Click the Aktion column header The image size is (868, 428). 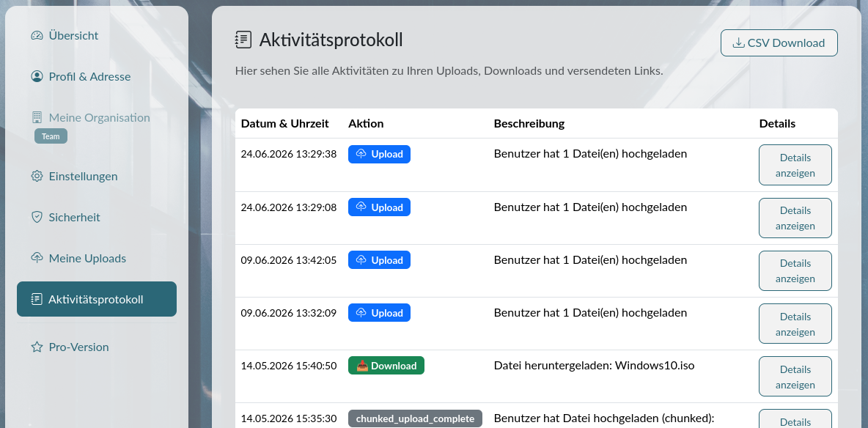[366, 123]
